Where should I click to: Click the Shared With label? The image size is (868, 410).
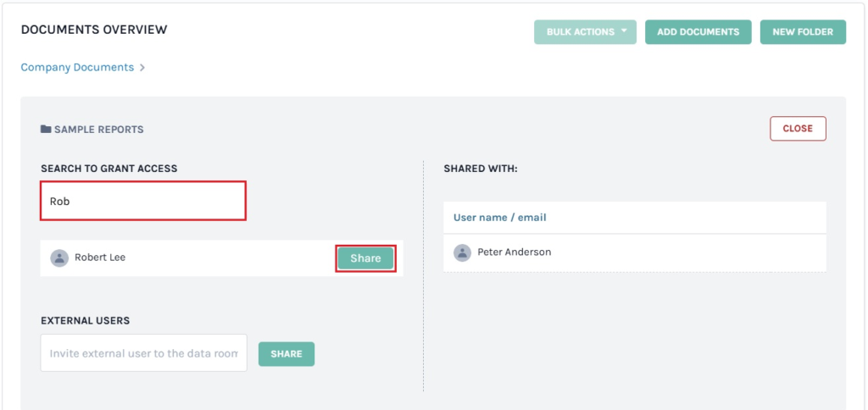click(x=480, y=169)
